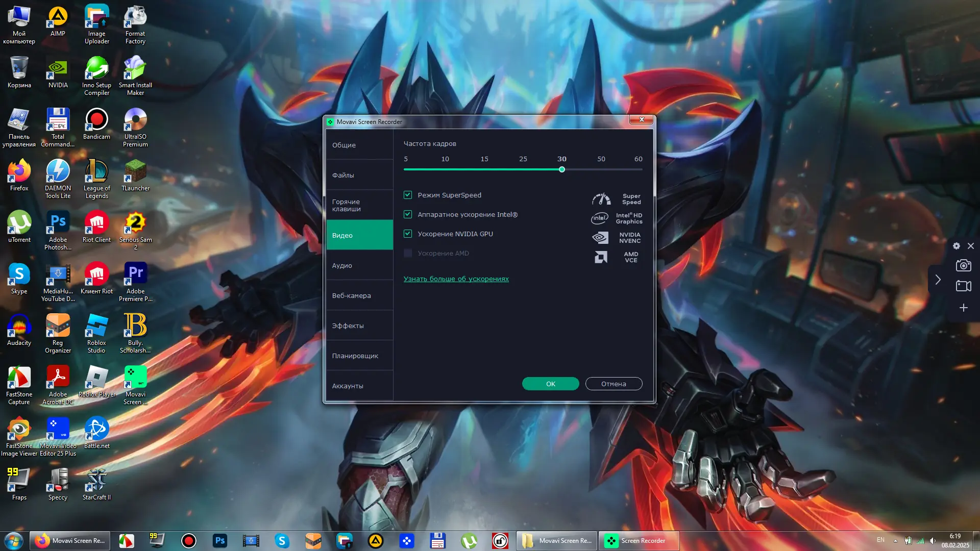The width and height of the screenshot is (980, 551).
Task: Click the Screen Recorder taskbar button
Action: (x=639, y=541)
